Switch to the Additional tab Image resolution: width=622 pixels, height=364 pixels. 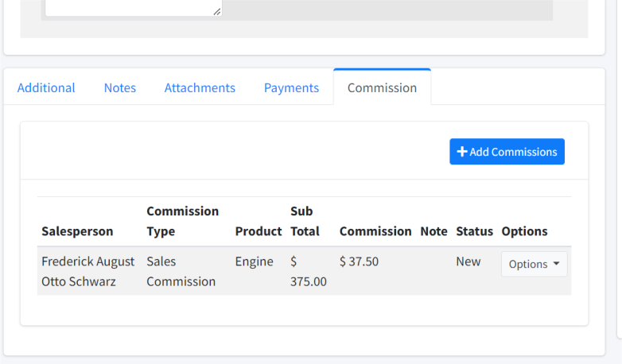tap(46, 87)
